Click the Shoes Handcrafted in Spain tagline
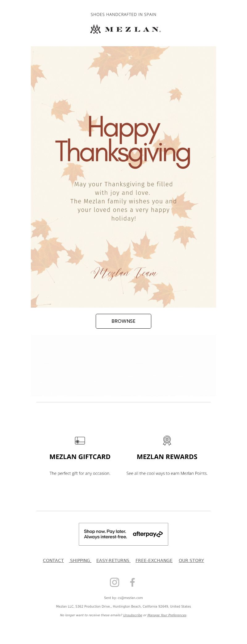 tap(124, 14)
